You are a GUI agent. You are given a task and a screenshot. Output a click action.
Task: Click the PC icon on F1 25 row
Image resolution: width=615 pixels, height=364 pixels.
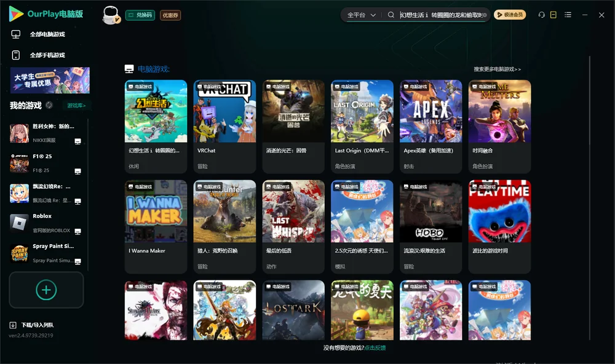(x=77, y=172)
